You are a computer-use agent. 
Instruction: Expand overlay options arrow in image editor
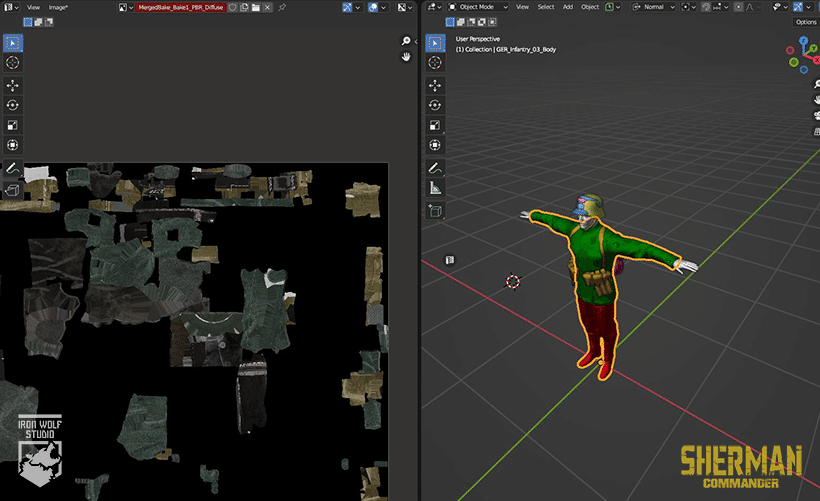point(384,7)
